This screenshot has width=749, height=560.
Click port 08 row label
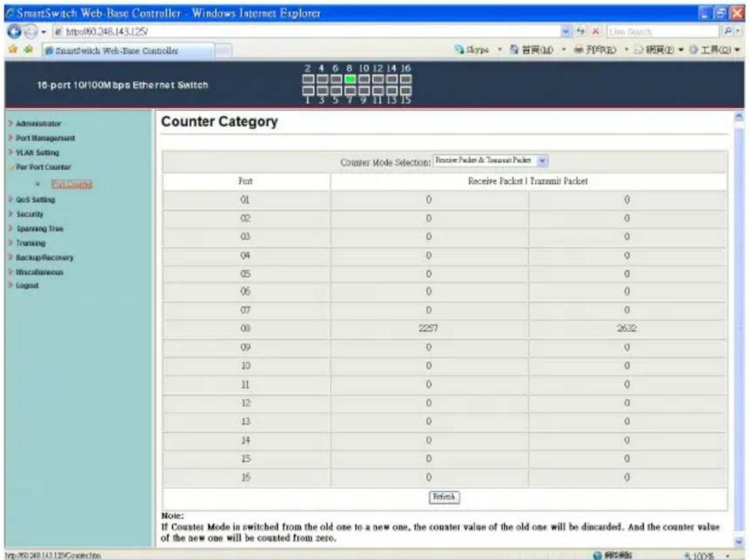click(245, 329)
